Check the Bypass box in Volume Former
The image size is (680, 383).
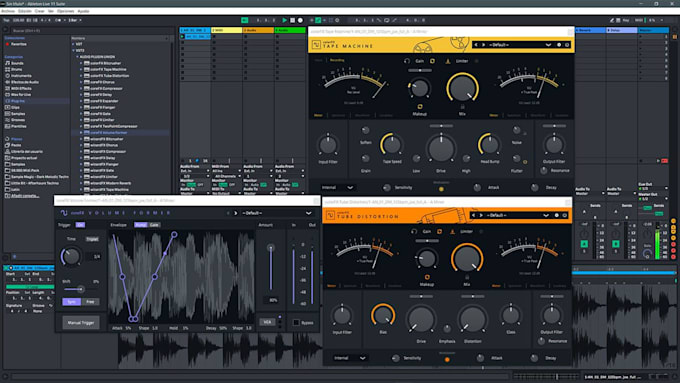pyautogui.click(x=296, y=323)
